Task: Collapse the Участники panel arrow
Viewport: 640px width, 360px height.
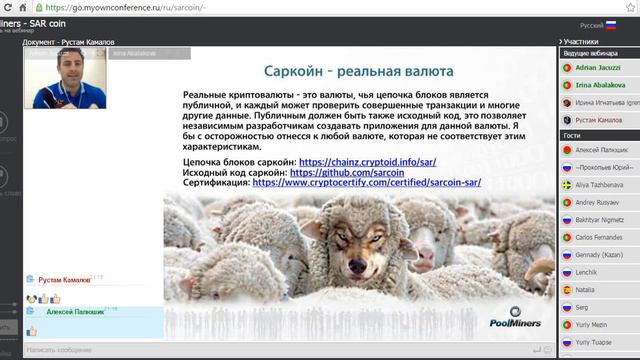Action: (561, 42)
